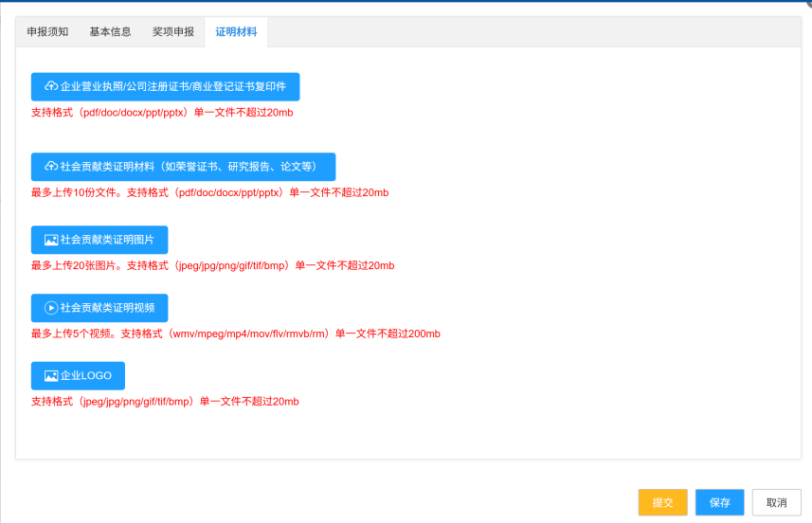The height and width of the screenshot is (523, 812).
Task: Submit the form with 提交
Action: point(663,502)
